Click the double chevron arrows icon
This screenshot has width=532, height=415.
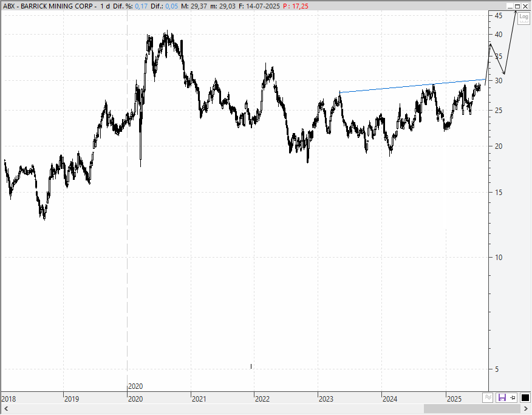point(488,398)
